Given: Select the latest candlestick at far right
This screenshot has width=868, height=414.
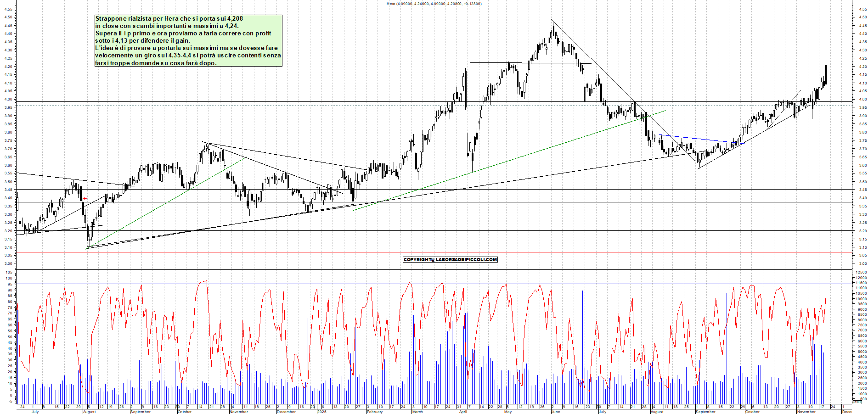Looking at the screenshot, I should click(x=826, y=73).
